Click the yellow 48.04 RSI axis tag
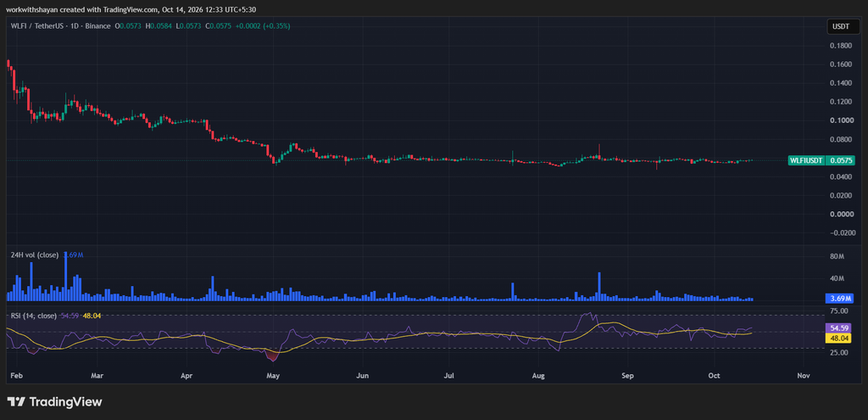The width and height of the screenshot is (868, 420). coord(839,337)
